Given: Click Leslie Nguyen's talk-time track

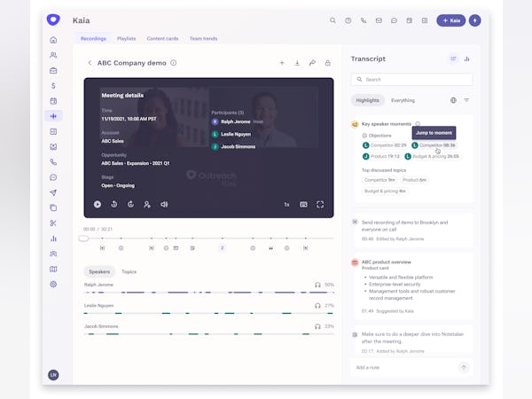Looking at the screenshot, I should click(208, 313).
